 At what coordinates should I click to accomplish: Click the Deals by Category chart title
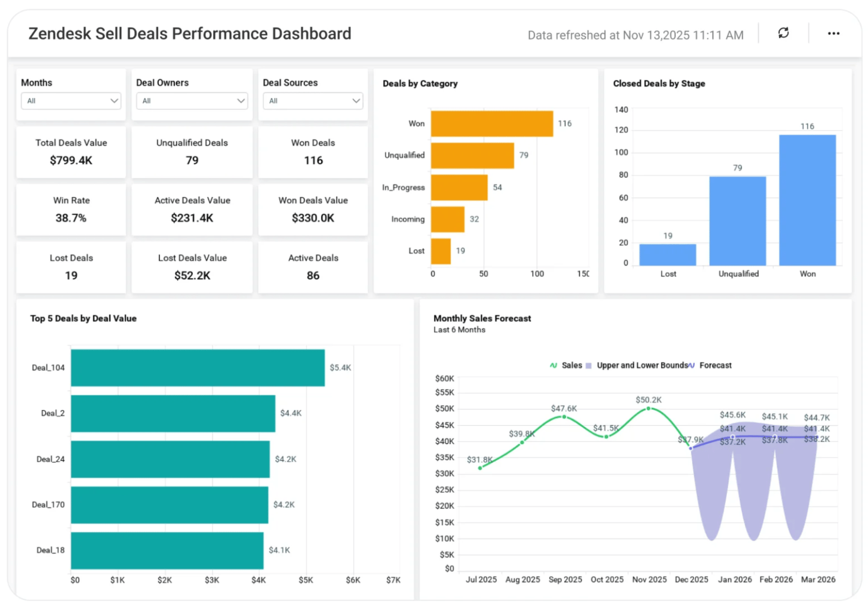point(420,83)
